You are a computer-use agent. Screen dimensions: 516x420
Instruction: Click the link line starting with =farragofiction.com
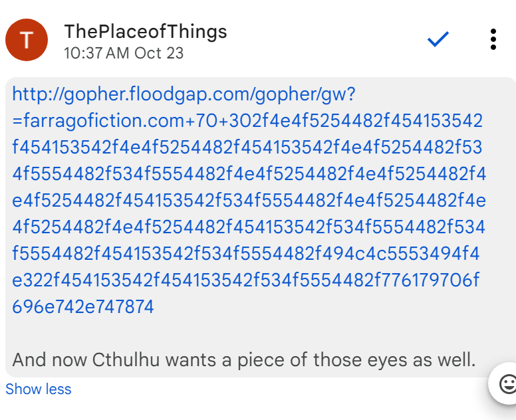click(247, 122)
